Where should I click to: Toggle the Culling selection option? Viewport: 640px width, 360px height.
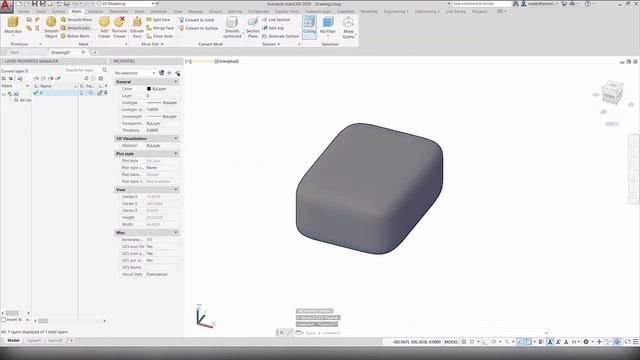(x=309, y=27)
